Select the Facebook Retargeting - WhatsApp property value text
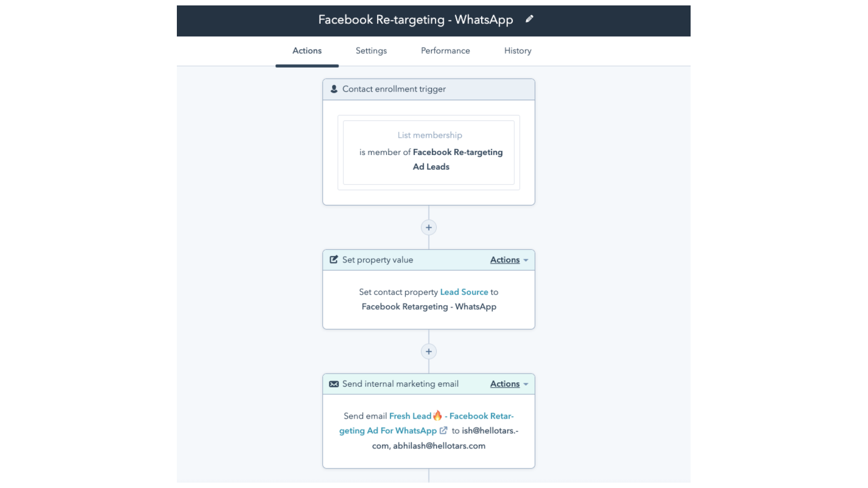868x488 pixels. point(429,306)
